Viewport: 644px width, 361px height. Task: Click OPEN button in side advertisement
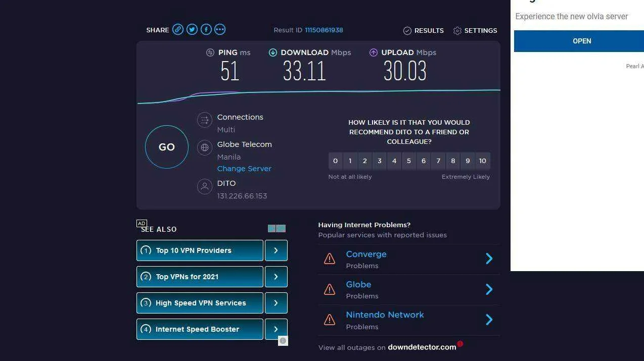coord(579,41)
